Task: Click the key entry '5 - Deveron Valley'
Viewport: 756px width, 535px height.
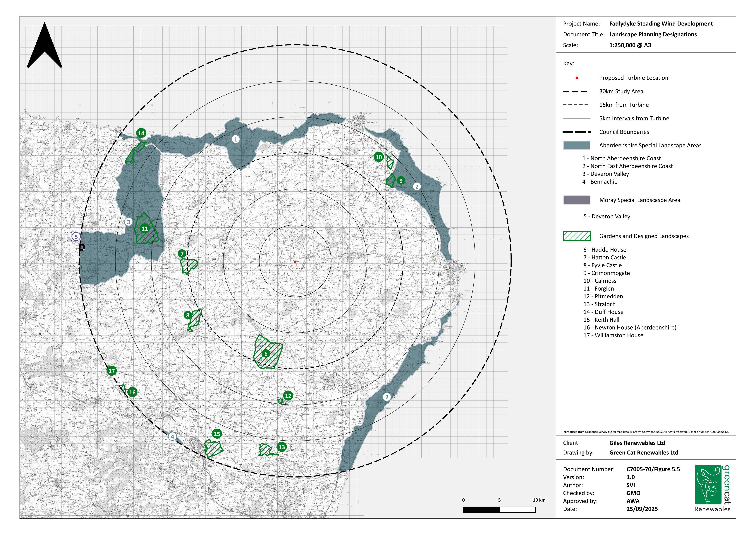Action: pos(606,217)
